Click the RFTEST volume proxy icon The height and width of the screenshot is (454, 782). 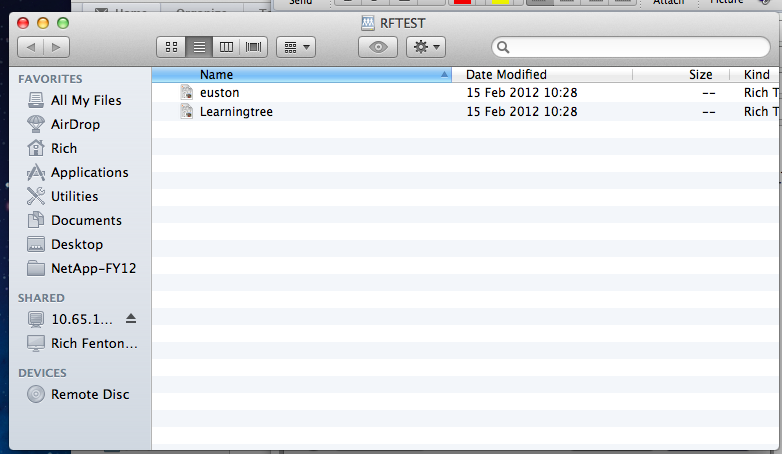coord(368,23)
